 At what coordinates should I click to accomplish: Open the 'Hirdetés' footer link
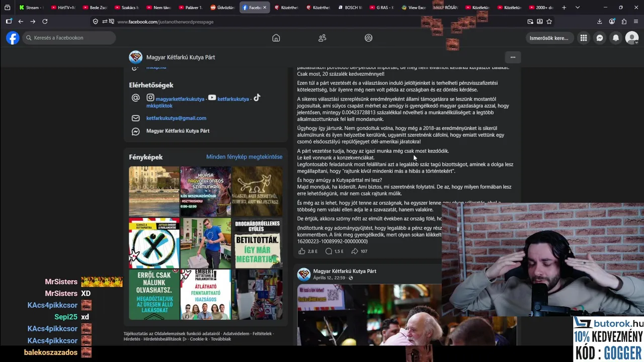pos(132,339)
